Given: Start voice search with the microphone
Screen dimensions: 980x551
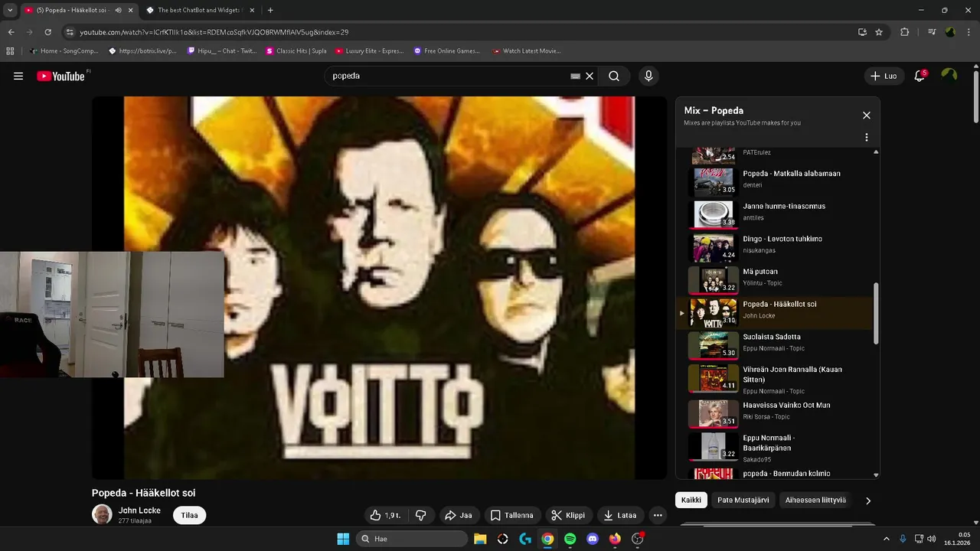Looking at the screenshot, I should tap(648, 76).
